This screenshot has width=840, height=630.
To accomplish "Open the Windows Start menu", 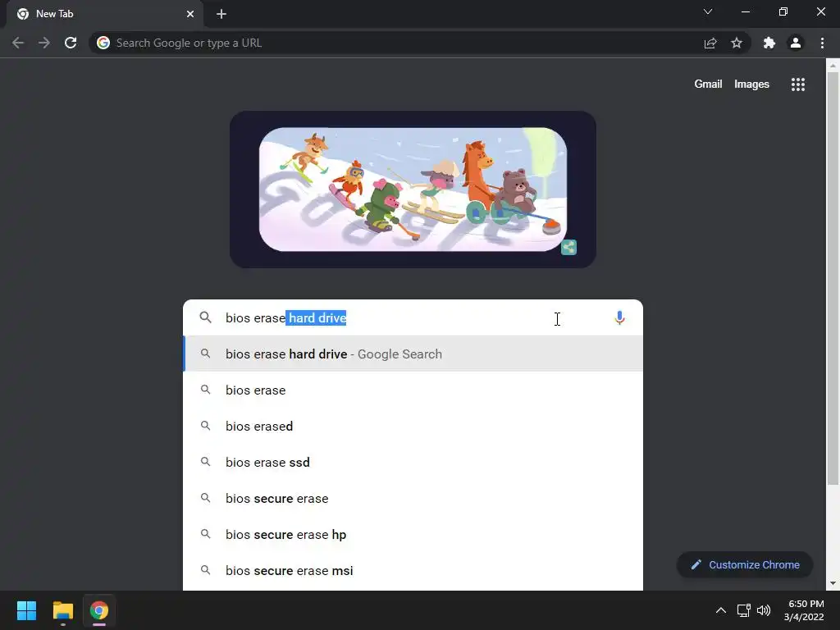I will pyautogui.click(x=26, y=610).
